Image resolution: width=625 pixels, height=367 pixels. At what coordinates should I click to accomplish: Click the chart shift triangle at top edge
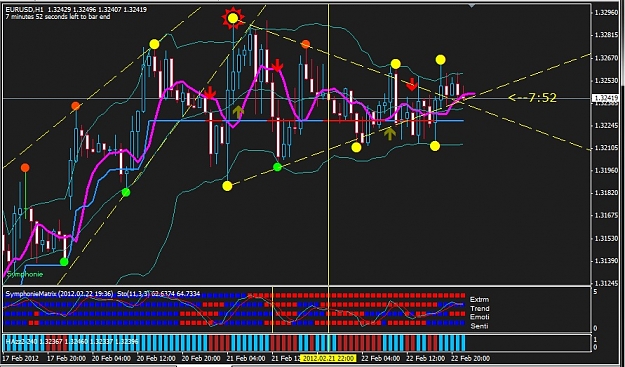(472, 5)
